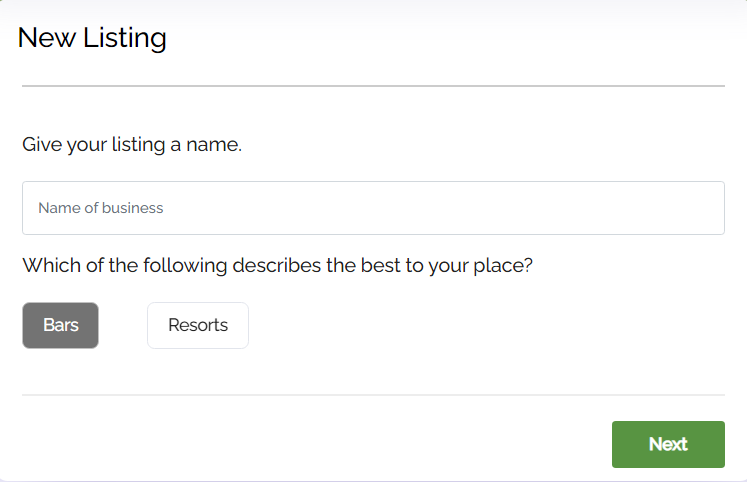The image size is (747, 482).
Task: Submit this step using the Next button
Action: point(668,444)
